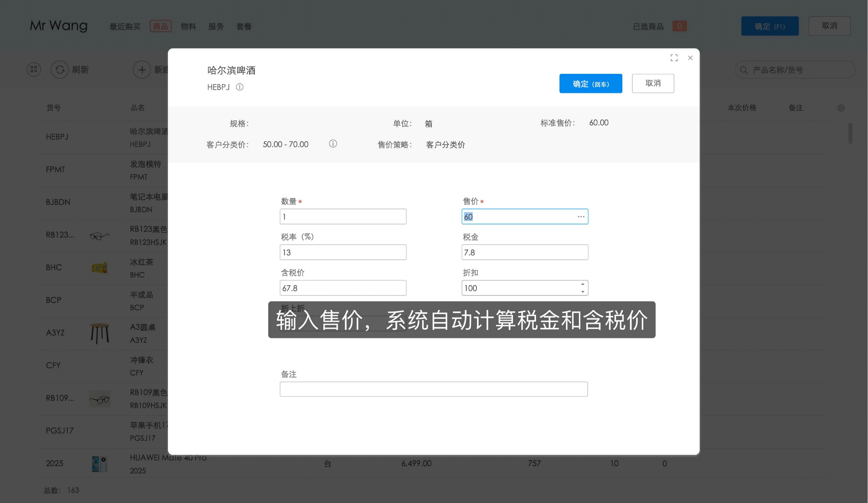
Task: Click the 产品名称/货号 search box
Action: point(795,70)
